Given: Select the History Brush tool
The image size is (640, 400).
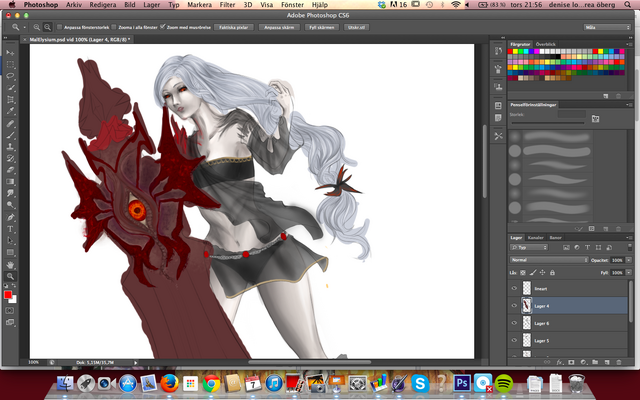Looking at the screenshot, I should coord(10,158).
